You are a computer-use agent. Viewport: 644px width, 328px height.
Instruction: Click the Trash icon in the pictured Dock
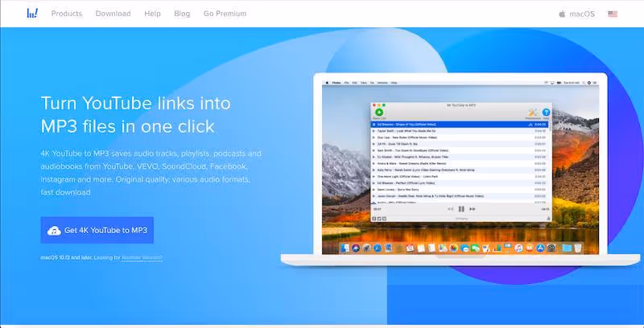point(578,248)
